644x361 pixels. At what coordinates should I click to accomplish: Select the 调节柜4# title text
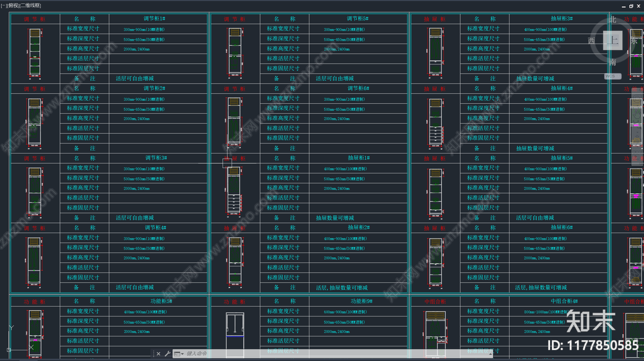pos(155,228)
